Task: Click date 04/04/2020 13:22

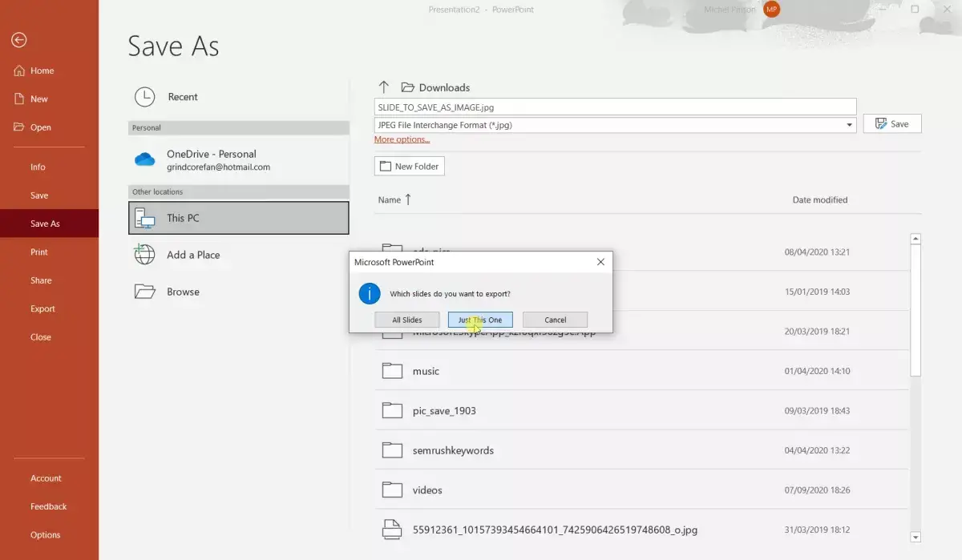Action: pos(817,450)
